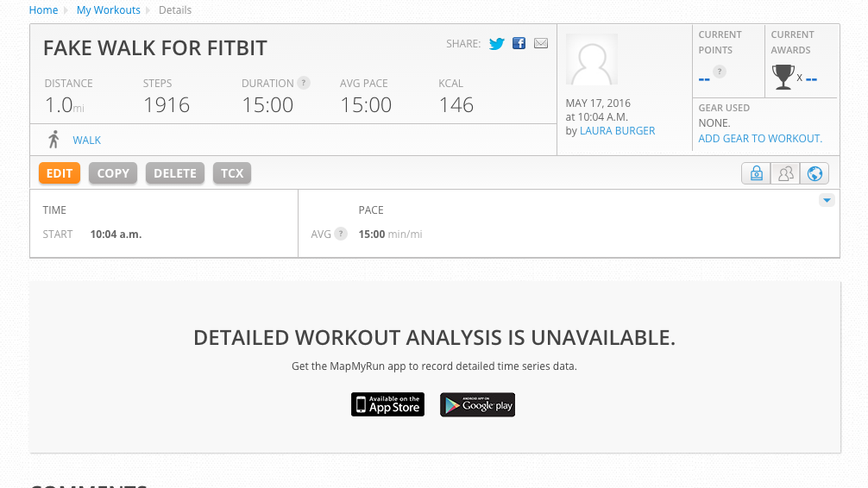Open Laura Burger's profile link
Viewport: 868px width, 488px height.
coord(617,131)
